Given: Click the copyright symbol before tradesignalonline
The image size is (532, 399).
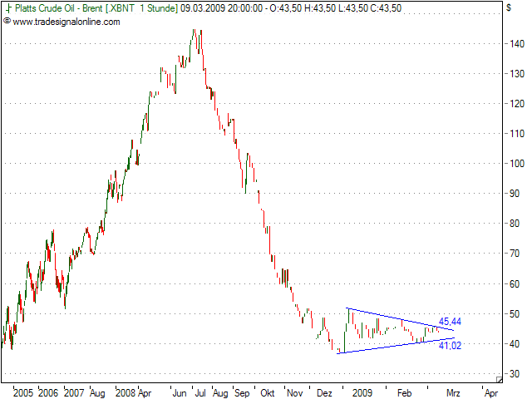Looking at the screenshot, I should click(x=7, y=22).
